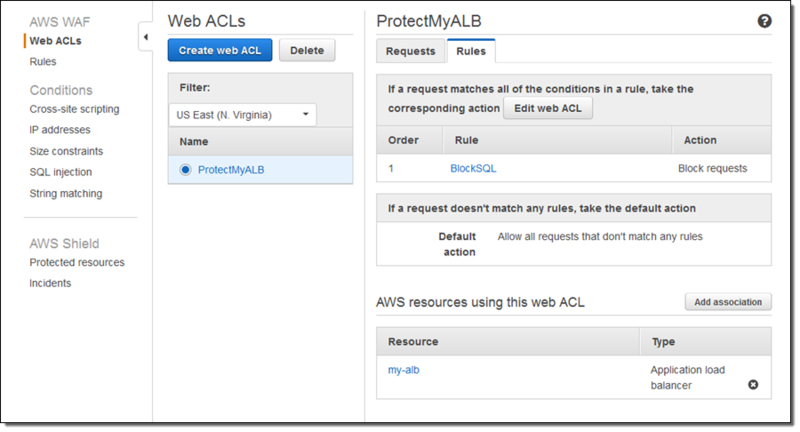Click the Add association button
The image size is (800, 432).
[x=728, y=302]
